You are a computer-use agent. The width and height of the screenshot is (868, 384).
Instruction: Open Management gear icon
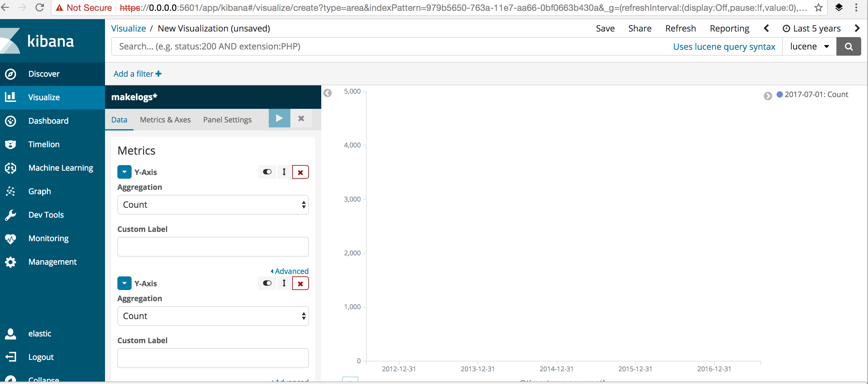tap(11, 262)
